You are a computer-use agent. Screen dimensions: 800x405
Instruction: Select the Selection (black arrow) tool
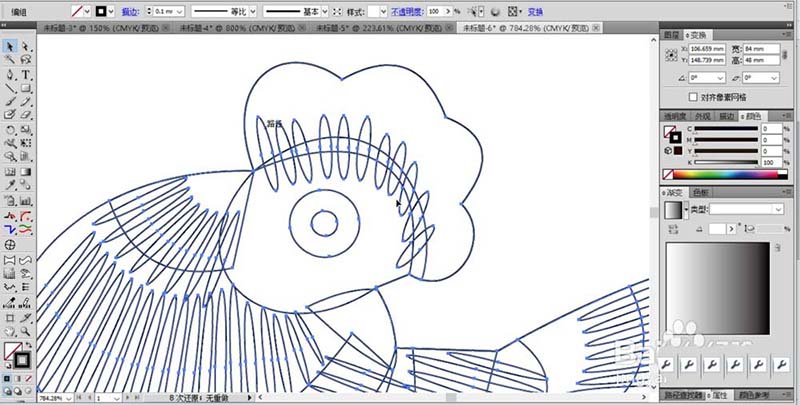coord(10,47)
